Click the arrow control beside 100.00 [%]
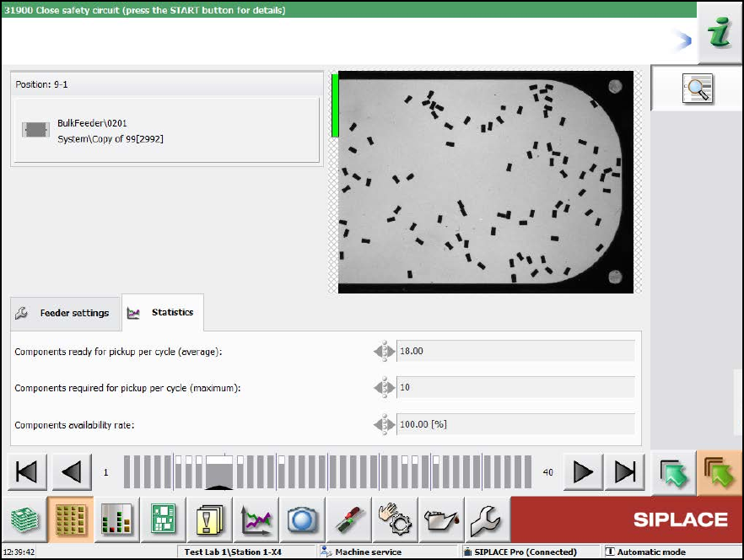Viewport: 744px width, 560px height. [x=385, y=424]
